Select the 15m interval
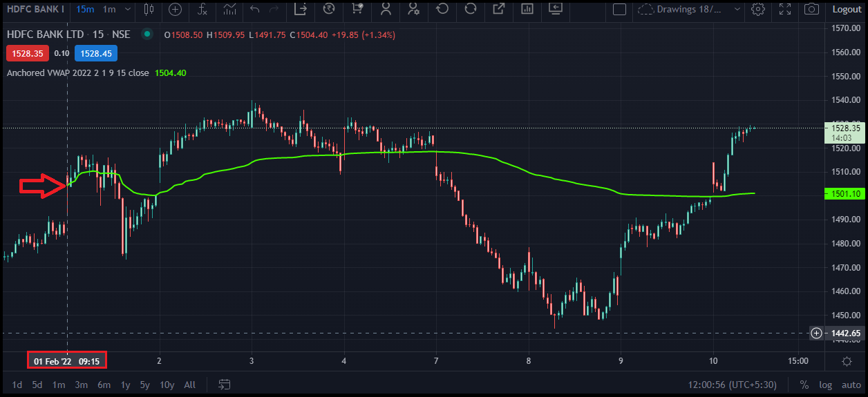This screenshot has width=868, height=397. point(85,9)
